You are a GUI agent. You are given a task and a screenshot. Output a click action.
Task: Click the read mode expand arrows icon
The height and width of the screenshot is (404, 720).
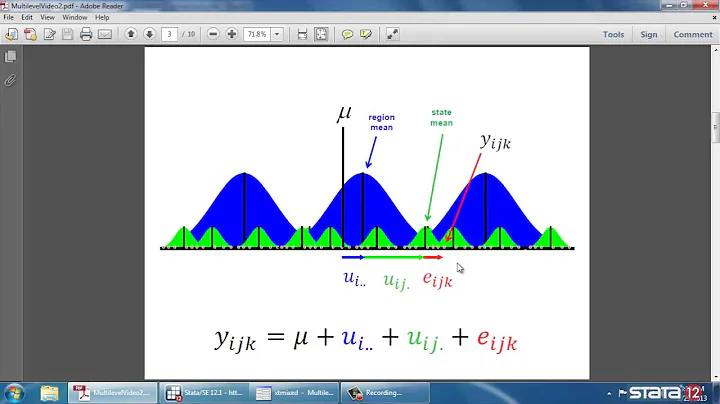click(x=392, y=34)
